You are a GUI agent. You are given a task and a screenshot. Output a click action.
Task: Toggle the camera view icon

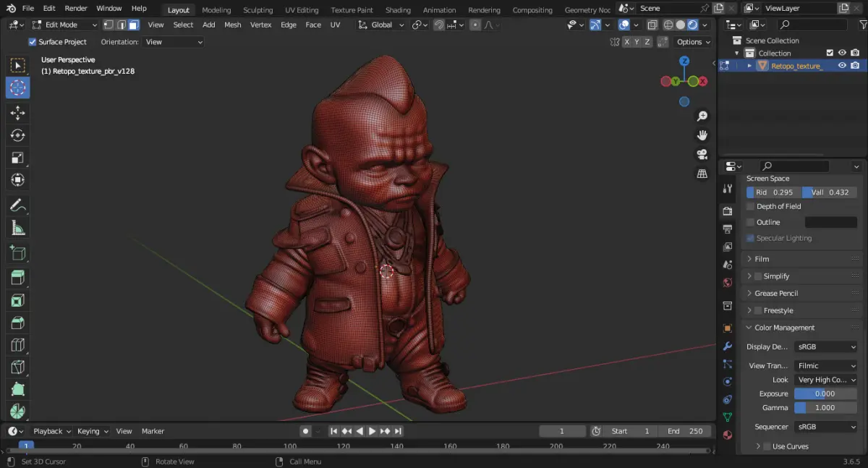click(702, 154)
